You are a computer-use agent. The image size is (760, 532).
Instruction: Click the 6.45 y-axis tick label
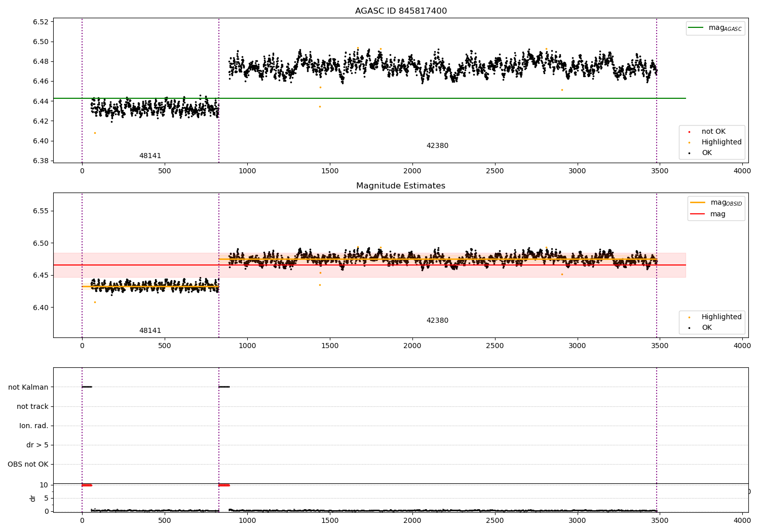click(x=41, y=276)
